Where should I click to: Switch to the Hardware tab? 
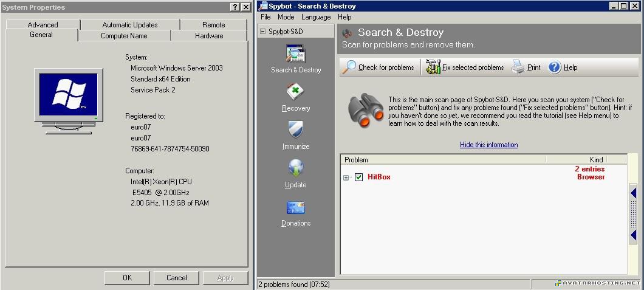tap(209, 36)
